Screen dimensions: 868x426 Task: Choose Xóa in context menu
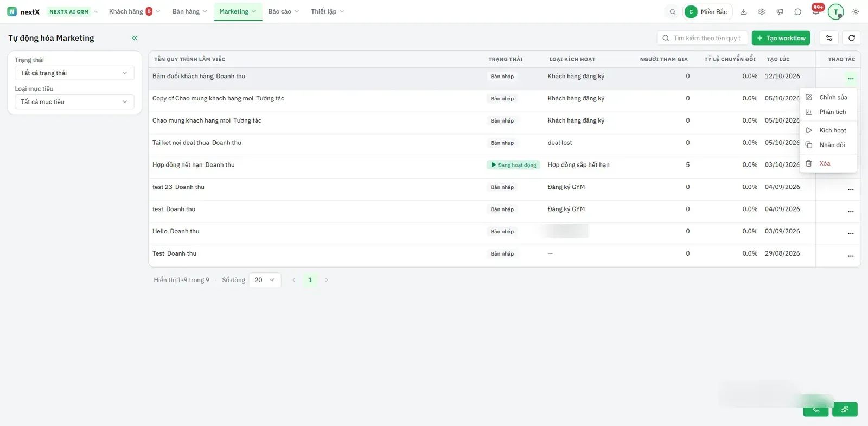(x=828, y=163)
